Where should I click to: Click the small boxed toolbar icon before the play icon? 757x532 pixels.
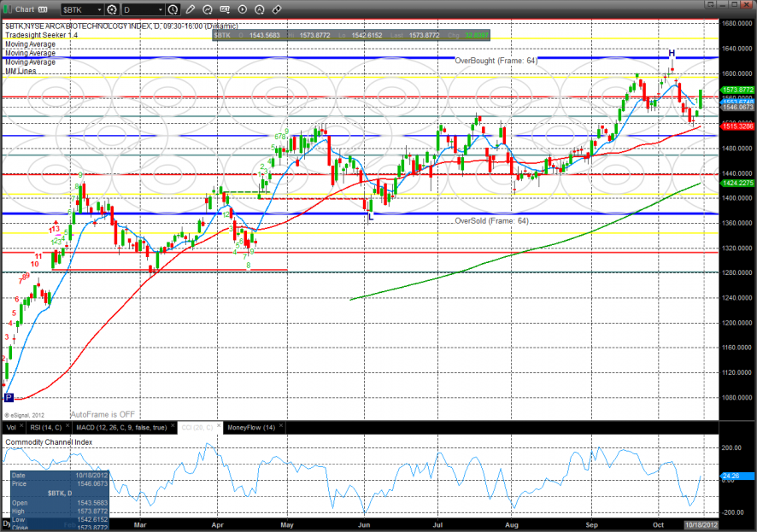[x=225, y=9]
